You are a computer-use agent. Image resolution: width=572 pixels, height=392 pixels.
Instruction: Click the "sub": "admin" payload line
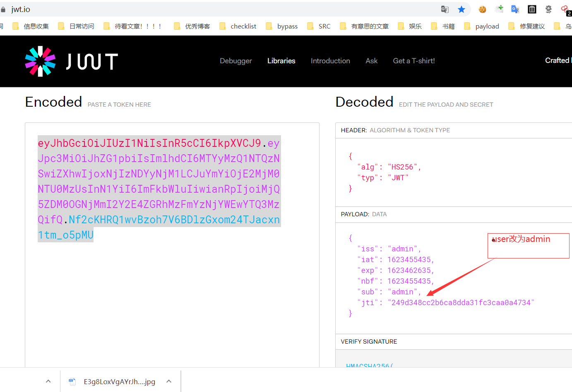389,292
